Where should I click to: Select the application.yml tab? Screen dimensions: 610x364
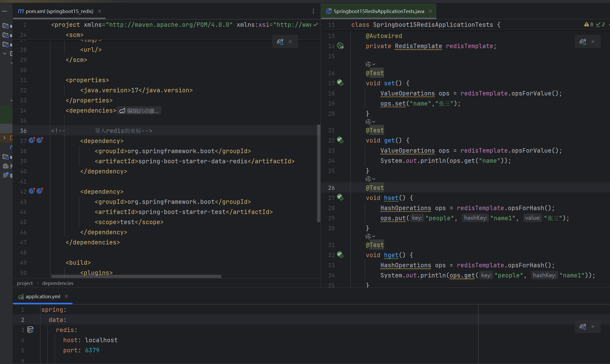click(x=43, y=296)
